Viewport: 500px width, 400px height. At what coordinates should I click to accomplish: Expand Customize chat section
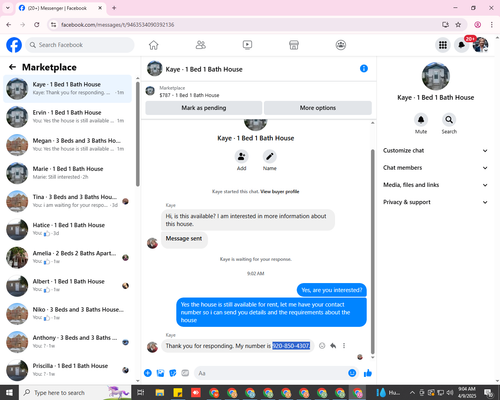click(435, 151)
